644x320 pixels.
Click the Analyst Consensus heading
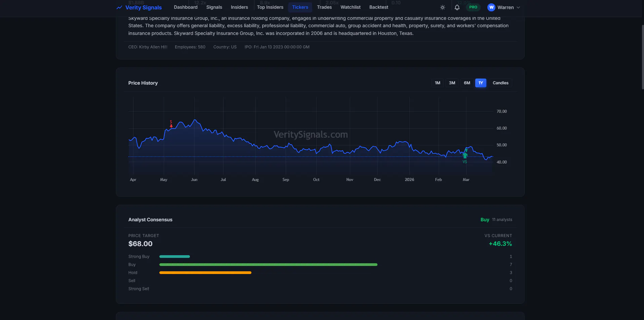[x=150, y=220]
